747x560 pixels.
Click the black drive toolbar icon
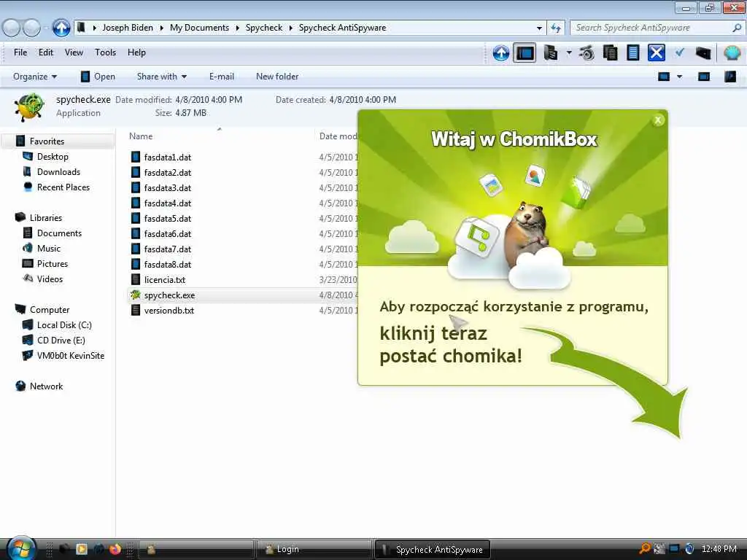click(x=703, y=53)
